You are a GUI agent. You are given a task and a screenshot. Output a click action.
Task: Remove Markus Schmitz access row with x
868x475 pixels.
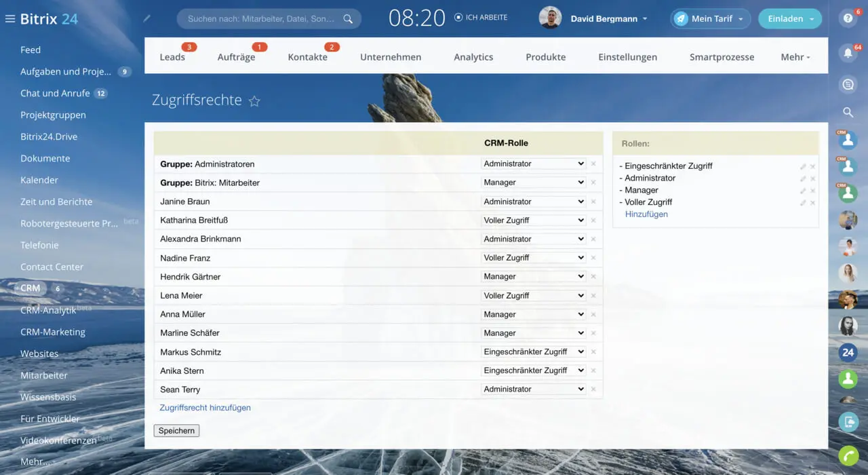click(593, 352)
